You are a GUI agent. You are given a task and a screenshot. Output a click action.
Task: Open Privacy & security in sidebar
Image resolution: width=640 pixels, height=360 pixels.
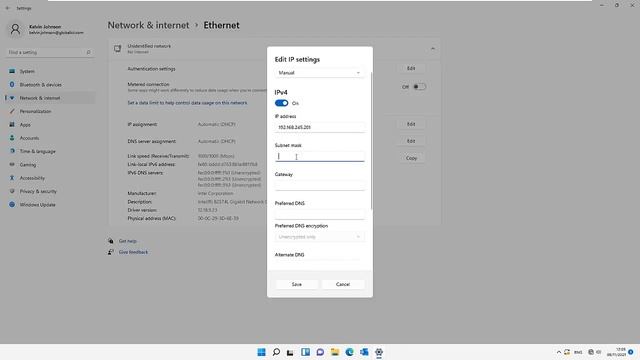pos(50,191)
